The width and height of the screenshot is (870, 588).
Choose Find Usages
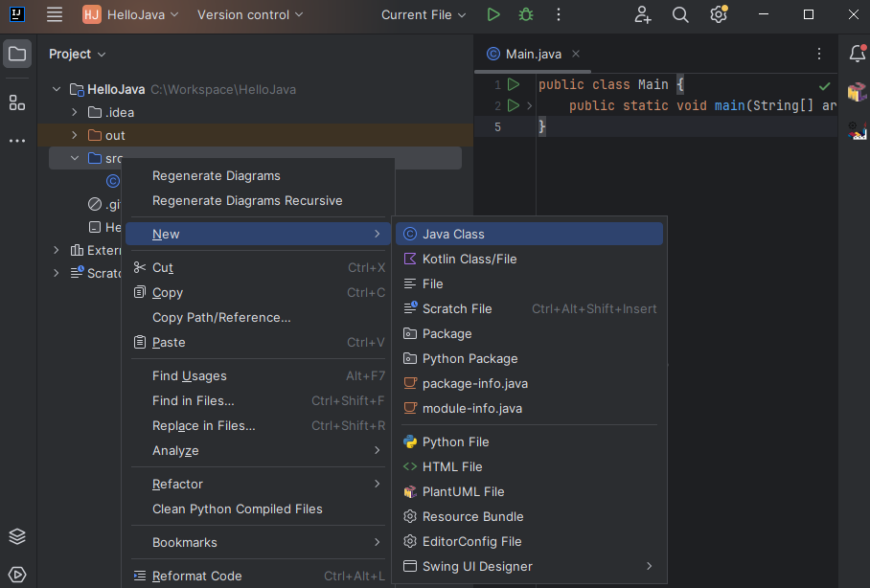point(258,376)
